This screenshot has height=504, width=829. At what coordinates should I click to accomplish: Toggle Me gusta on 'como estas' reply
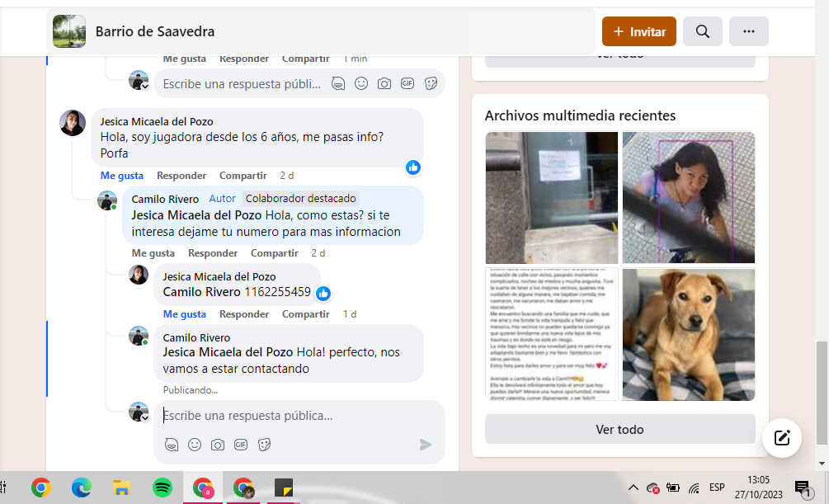click(153, 253)
